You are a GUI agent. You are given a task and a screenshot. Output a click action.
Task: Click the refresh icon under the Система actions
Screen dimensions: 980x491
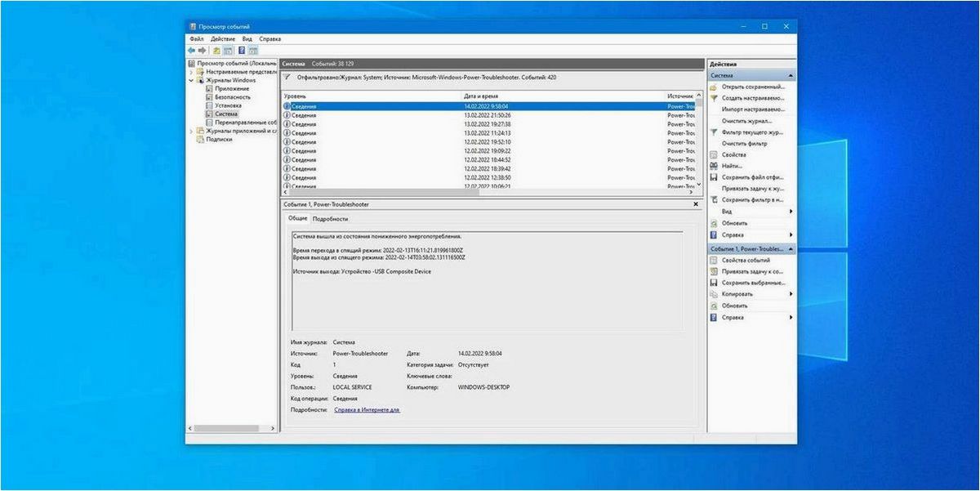(714, 223)
